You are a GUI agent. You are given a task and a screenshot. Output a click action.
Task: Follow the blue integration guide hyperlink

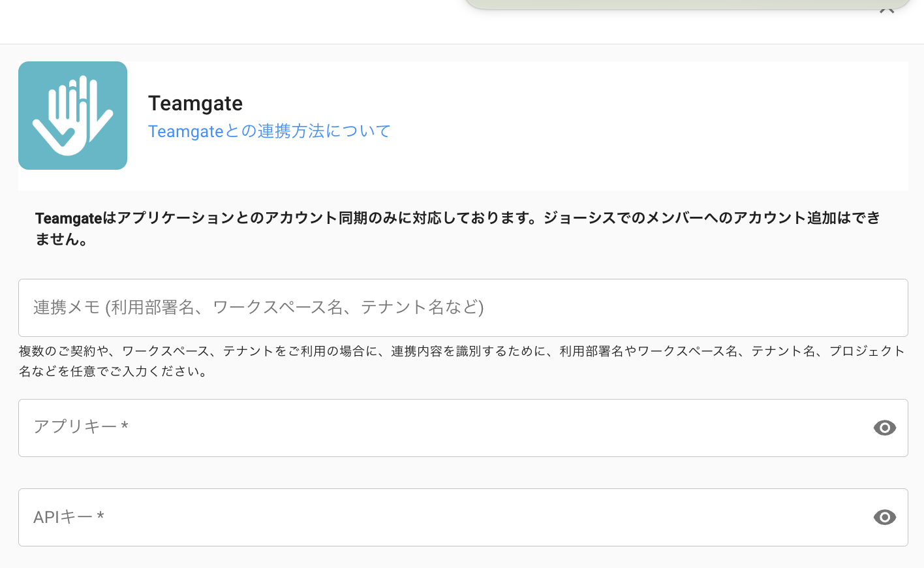click(269, 131)
